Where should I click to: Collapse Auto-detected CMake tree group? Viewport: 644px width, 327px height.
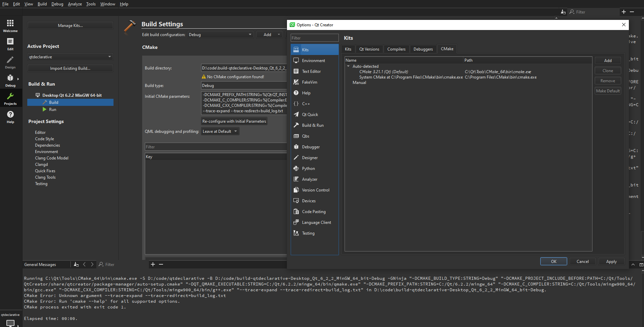coord(348,66)
